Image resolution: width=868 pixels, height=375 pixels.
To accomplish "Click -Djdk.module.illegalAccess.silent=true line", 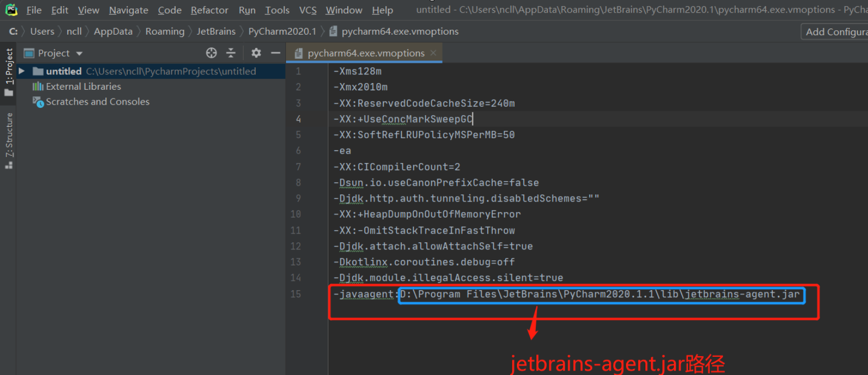I will (x=448, y=278).
